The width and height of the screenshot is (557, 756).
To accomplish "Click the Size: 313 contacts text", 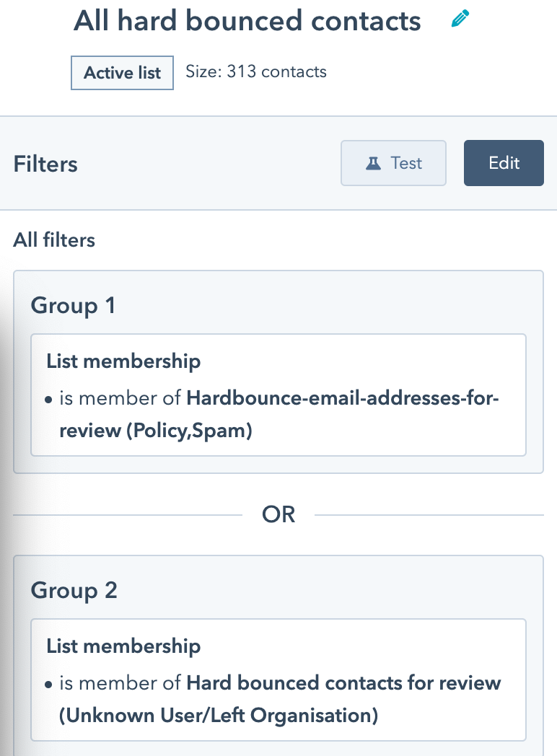I will 256,72.
